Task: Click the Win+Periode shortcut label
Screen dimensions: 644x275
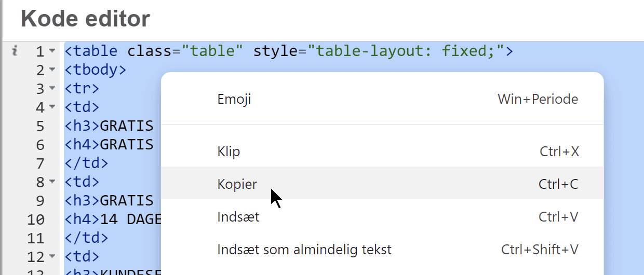Action: point(538,99)
